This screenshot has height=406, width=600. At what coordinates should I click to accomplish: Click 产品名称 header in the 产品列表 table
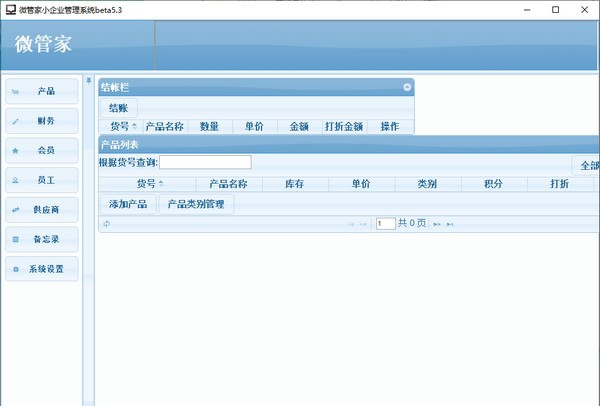229,184
